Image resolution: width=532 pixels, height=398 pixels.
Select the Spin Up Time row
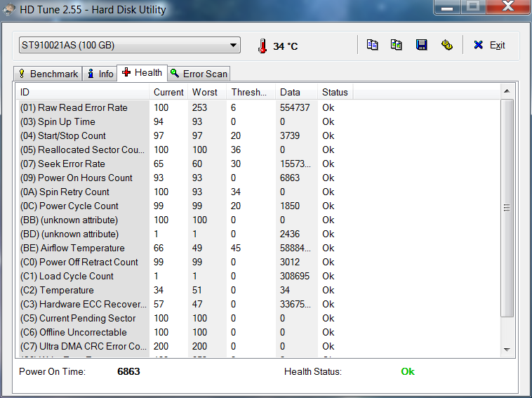(x=258, y=122)
